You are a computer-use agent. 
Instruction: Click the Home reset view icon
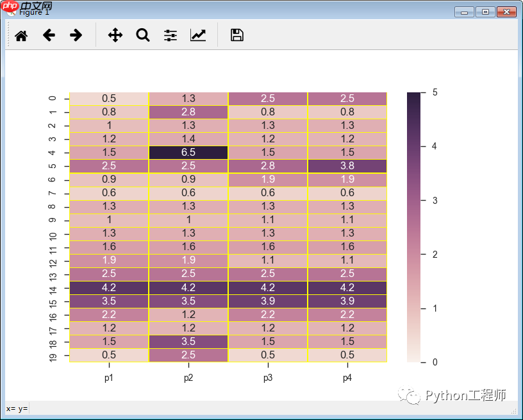tap(21, 35)
